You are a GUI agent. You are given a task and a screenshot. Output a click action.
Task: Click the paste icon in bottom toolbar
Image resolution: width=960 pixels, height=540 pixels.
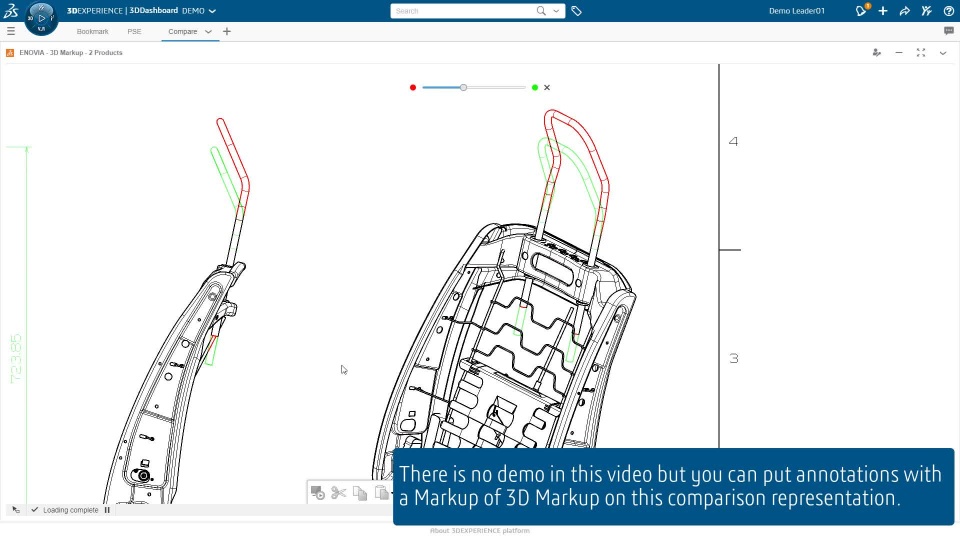(x=381, y=492)
